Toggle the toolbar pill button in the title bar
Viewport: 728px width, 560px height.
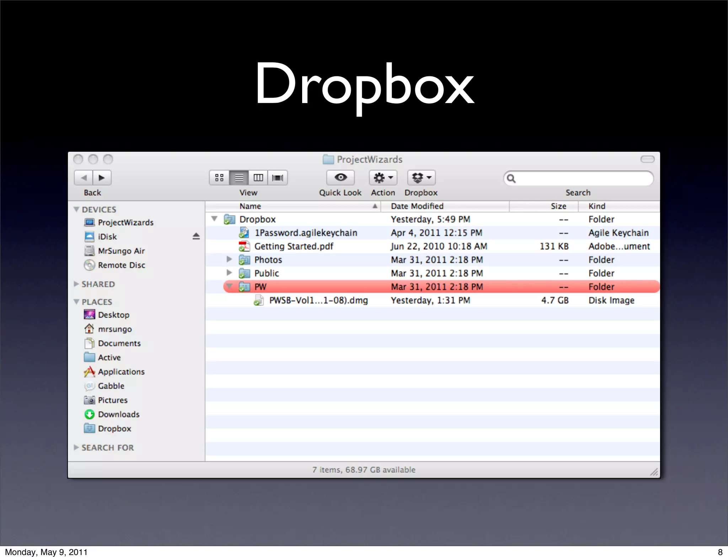pos(647,159)
